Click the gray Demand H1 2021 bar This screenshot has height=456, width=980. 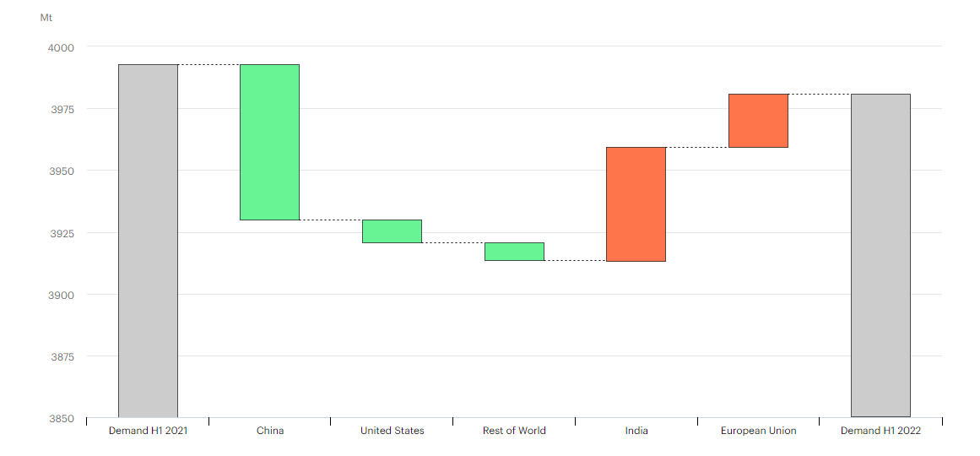point(148,241)
